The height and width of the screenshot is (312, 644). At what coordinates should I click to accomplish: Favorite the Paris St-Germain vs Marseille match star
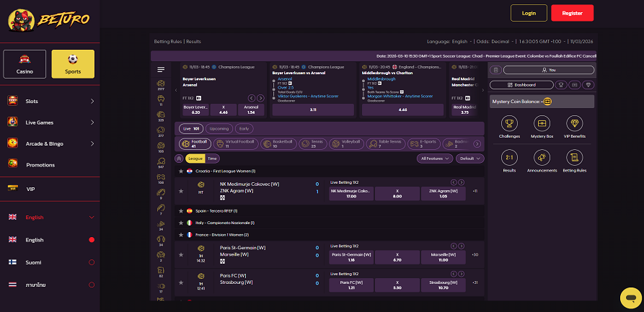point(181,254)
